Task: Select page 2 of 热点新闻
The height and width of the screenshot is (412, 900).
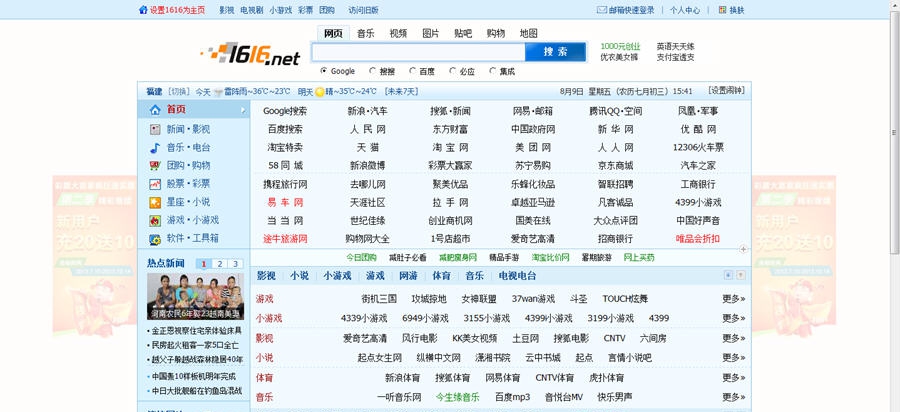Action: (x=220, y=264)
